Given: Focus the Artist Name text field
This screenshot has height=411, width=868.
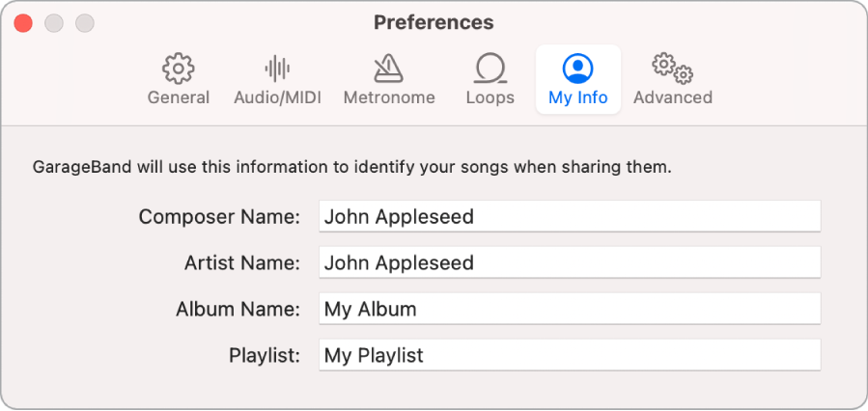Looking at the screenshot, I should click(570, 262).
